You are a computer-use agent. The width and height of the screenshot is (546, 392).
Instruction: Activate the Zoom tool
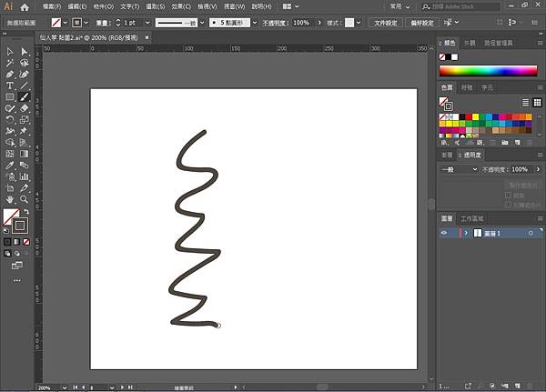(24, 199)
